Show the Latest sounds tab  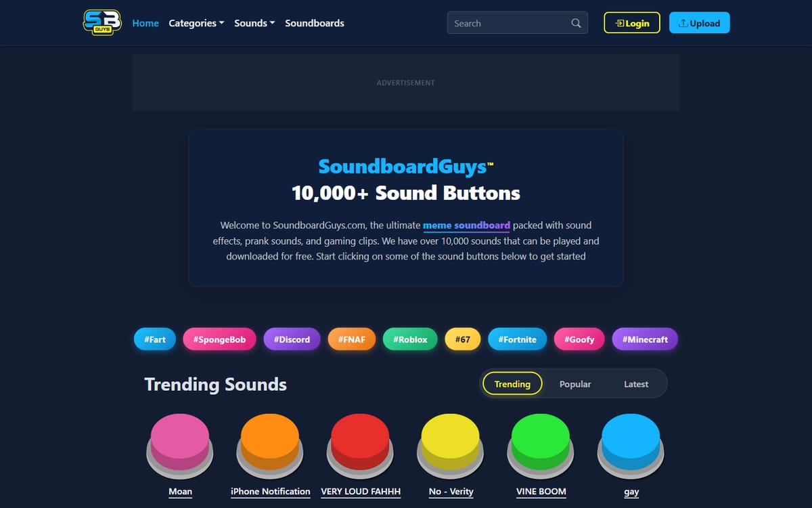point(636,383)
